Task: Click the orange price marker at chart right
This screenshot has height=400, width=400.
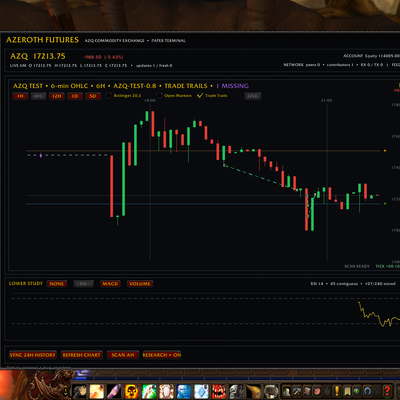Action: click(385, 151)
